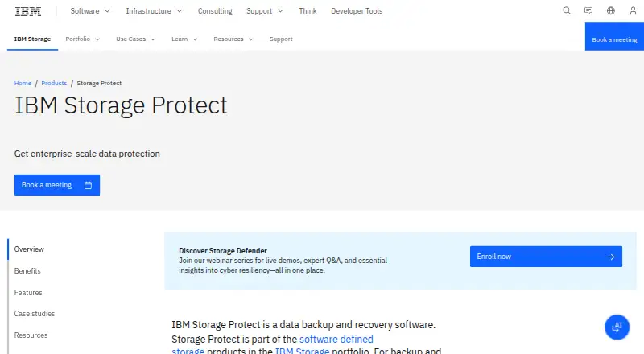Open the Think menu item
The image size is (644, 354).
click(308, 11)
